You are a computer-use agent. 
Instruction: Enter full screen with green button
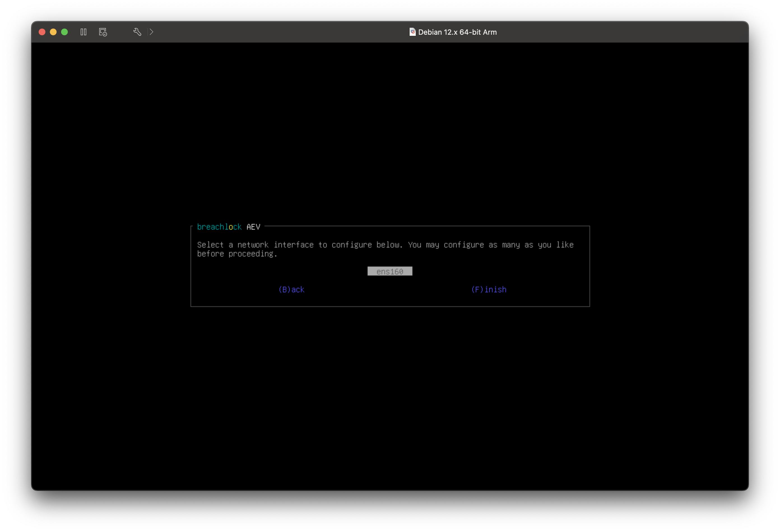click(64, 32)
